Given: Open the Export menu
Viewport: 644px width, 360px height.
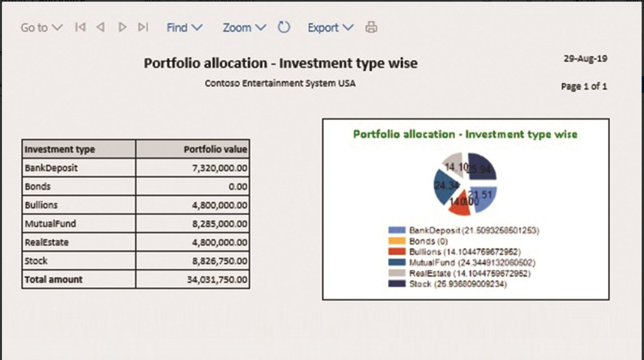Looking at the screenshot, I should click(x=330, y=28).
